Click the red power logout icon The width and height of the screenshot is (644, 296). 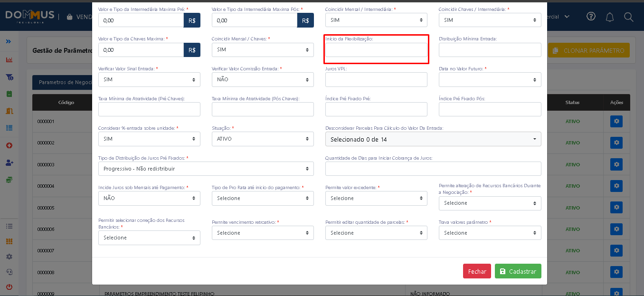9,287
